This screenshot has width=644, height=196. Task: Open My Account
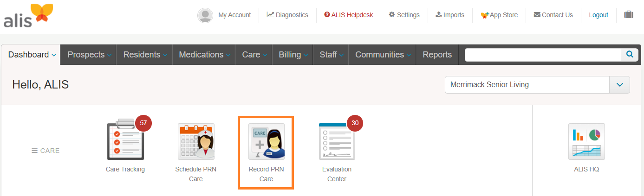234,15
